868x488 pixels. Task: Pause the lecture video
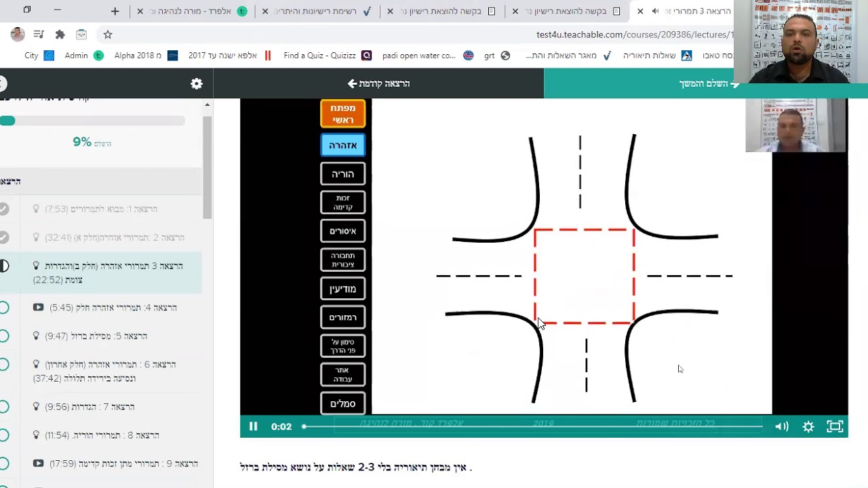click(x=253, y=426)
